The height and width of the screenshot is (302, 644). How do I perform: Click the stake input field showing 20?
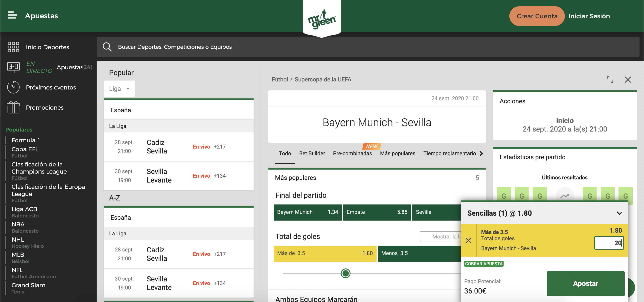(x=609, y=243)
